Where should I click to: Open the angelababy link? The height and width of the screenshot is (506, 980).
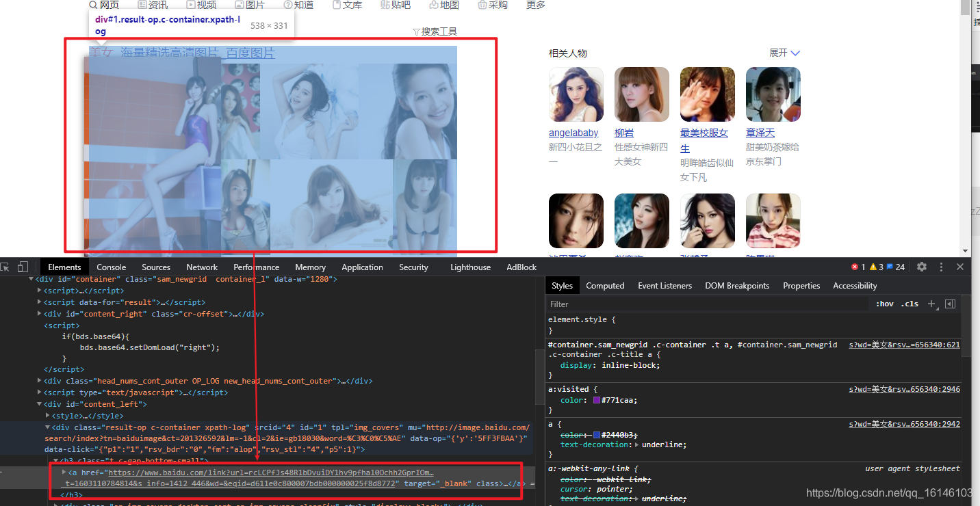573,133
